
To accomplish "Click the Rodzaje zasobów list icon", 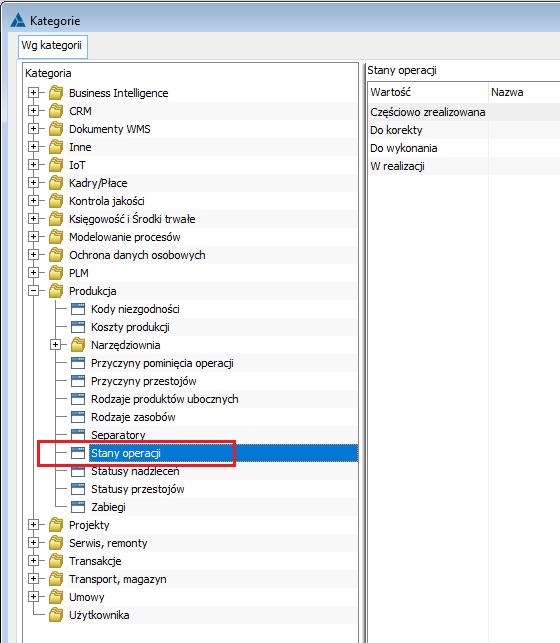I will pyautogui.click(x=78, y=417).
